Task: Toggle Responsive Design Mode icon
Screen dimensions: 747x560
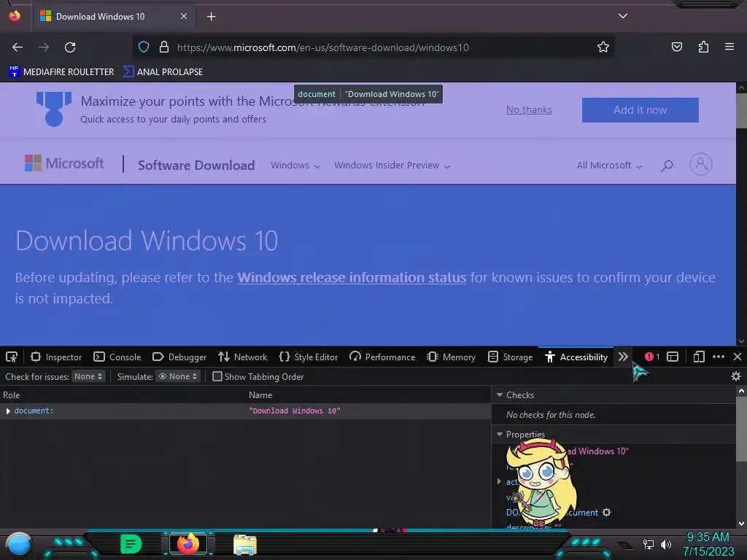Action: click(699, 357)
